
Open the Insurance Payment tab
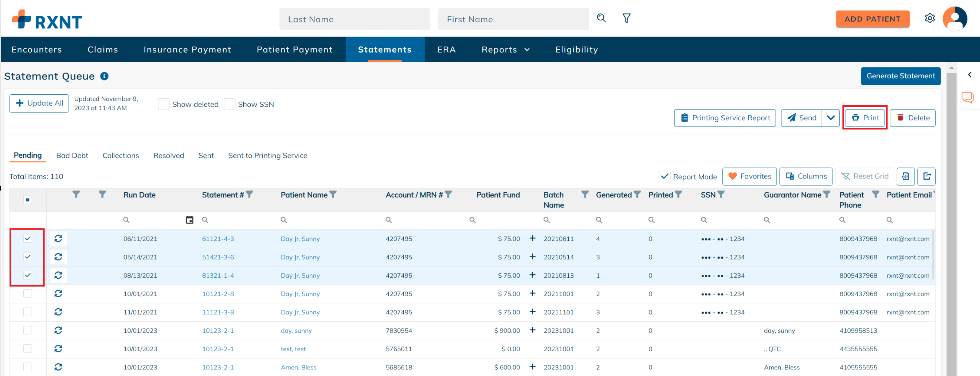(187, 50)
